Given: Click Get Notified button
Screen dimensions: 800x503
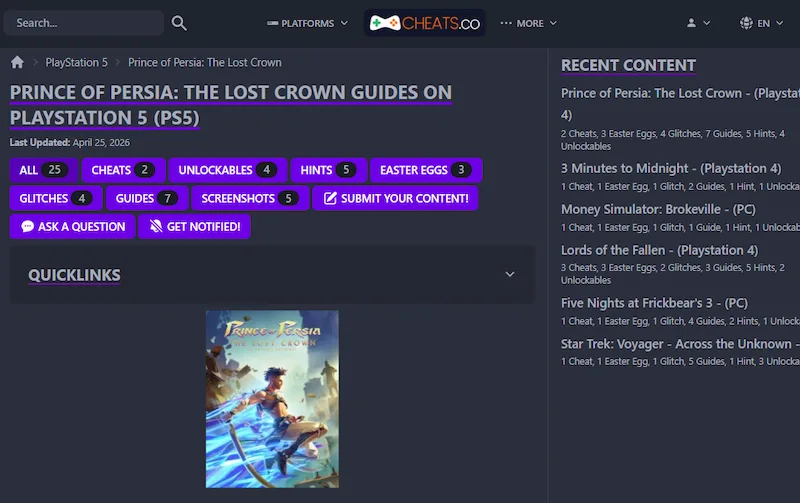Looking at the screenshot, I should click(x=194, y=227).
